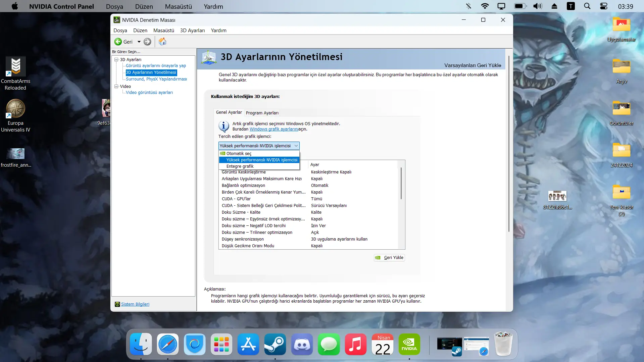Image resolution: width=644 pixels, height=362 pixels.
Task: Click the main panel vertical scrollbar
Action: pyautogui.click(x=509, y=144)
